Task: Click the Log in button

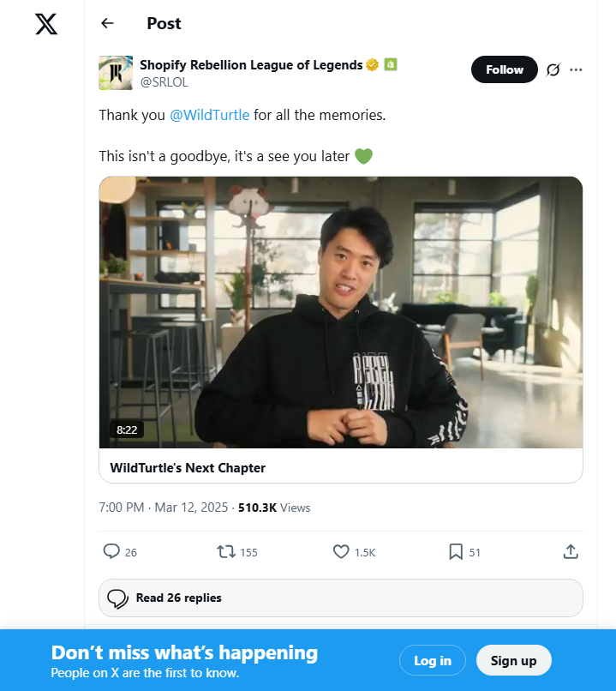Action: point(432,660)
